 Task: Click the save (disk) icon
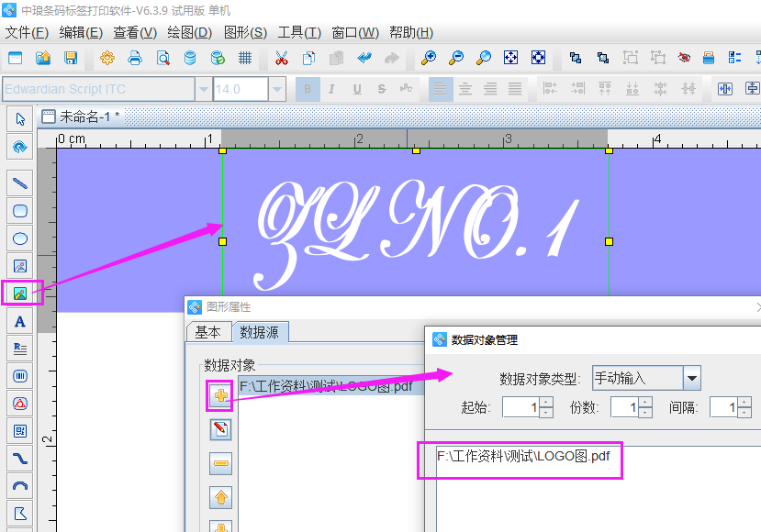[69, 57]
